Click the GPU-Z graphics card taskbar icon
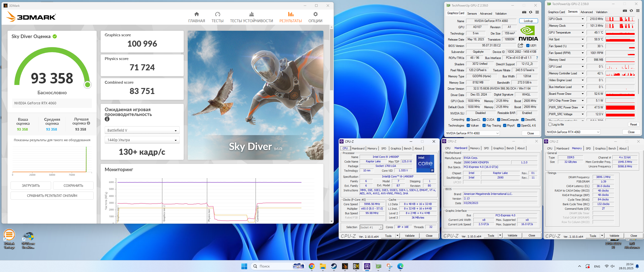The image size is (644, 272). click(378, 266)
